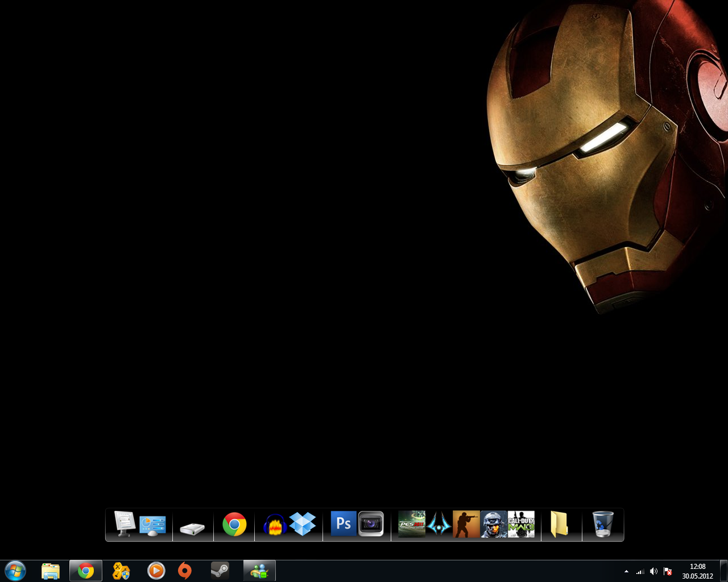Screen dimensions: 728x582
Task: Open Call of Duty MW3 shortcut
Action: [x=521, y=524]
